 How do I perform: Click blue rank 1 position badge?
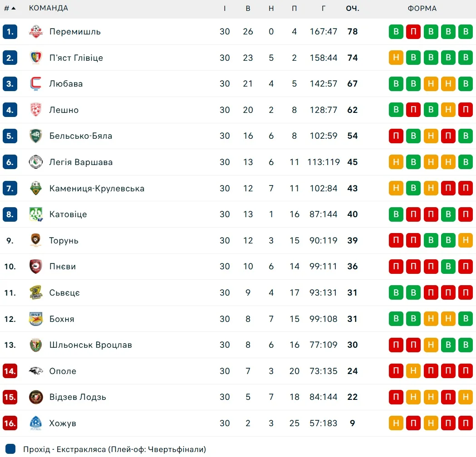[10, 32]
